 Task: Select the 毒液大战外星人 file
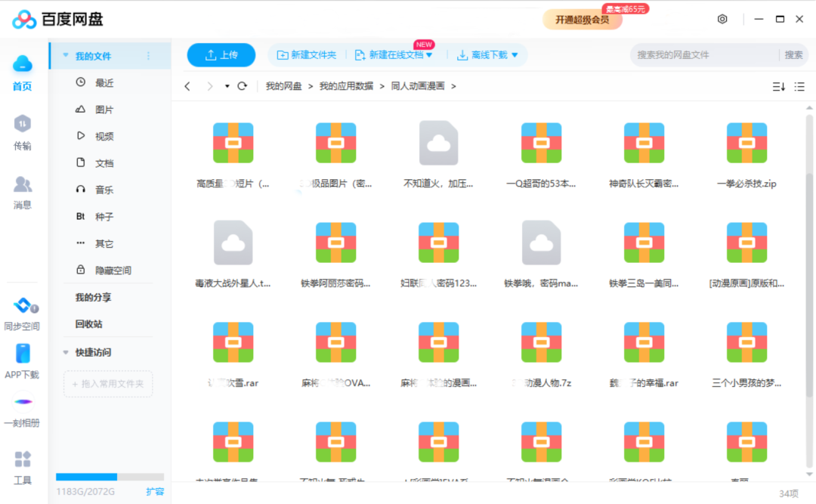pos(233,255)
